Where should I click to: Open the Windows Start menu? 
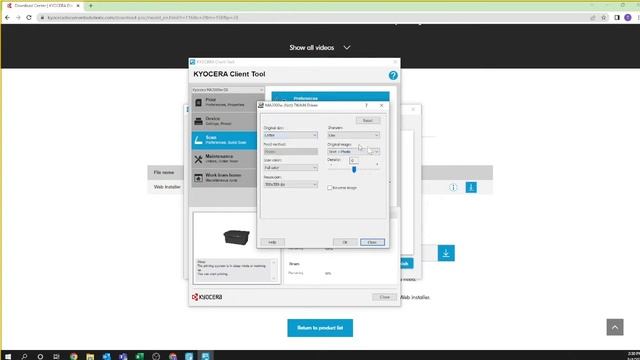[8, 356]
